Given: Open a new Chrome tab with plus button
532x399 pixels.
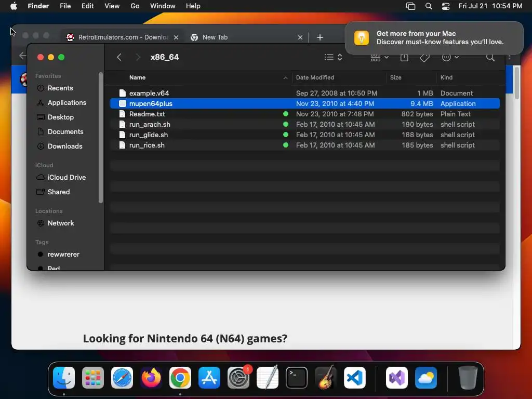Looking at the screenshot, I should point(320,37).
